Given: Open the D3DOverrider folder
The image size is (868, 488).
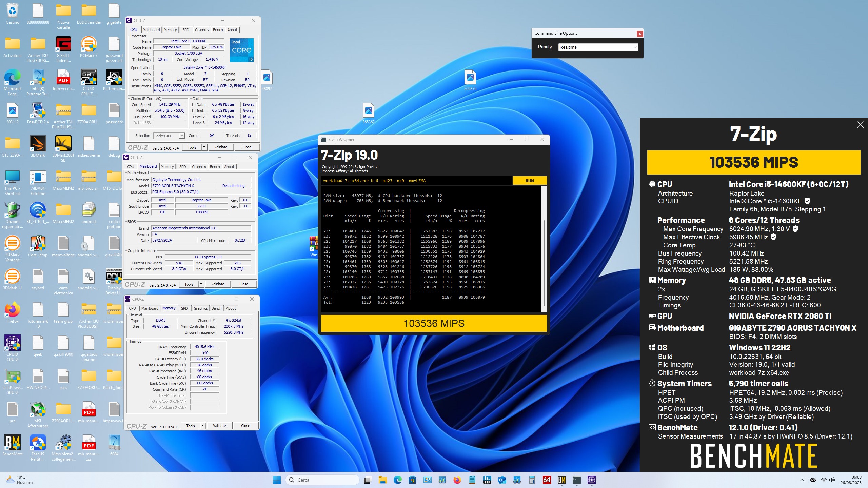Looking at the screenshot, I should point(88,14).
